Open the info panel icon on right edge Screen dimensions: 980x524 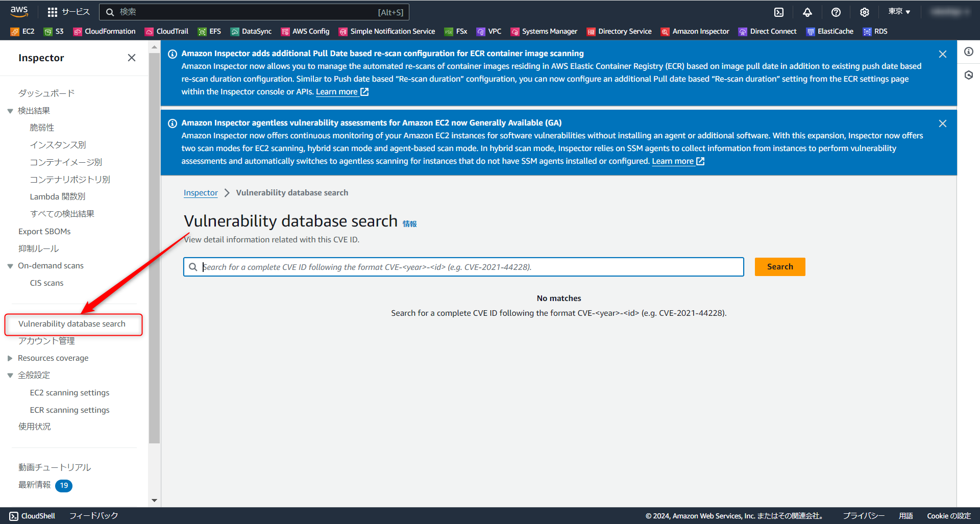[x=969, y=52]
